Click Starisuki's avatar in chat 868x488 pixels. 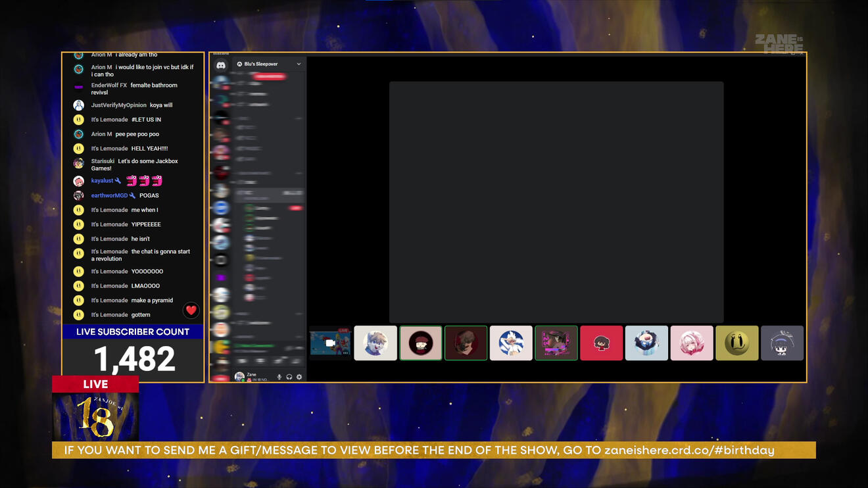(78, 163)
